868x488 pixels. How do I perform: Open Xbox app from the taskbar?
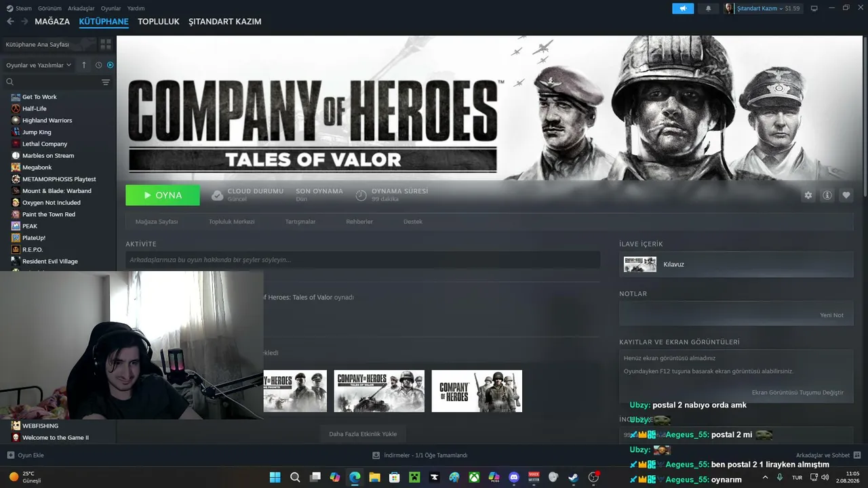point(474,477)
